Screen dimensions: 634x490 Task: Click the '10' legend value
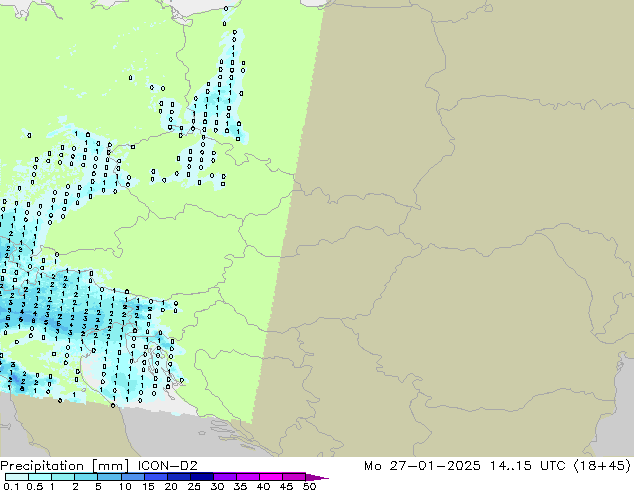tap(125, 486)
